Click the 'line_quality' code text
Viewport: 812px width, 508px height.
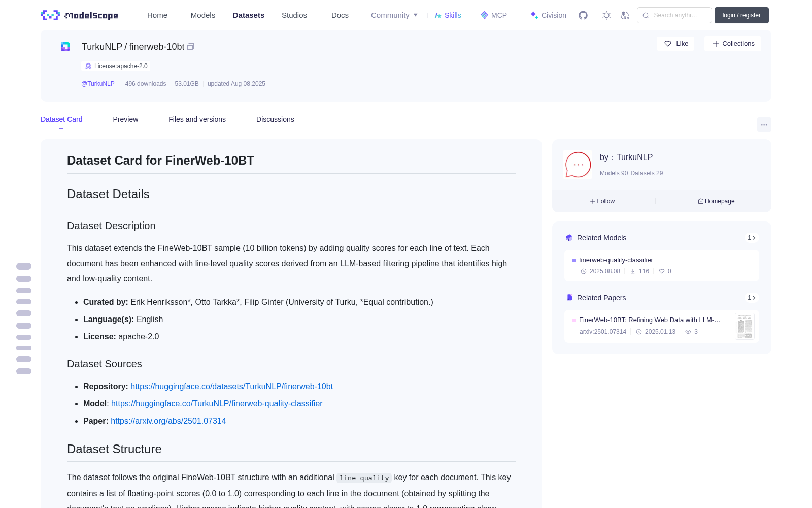[364, 478]
